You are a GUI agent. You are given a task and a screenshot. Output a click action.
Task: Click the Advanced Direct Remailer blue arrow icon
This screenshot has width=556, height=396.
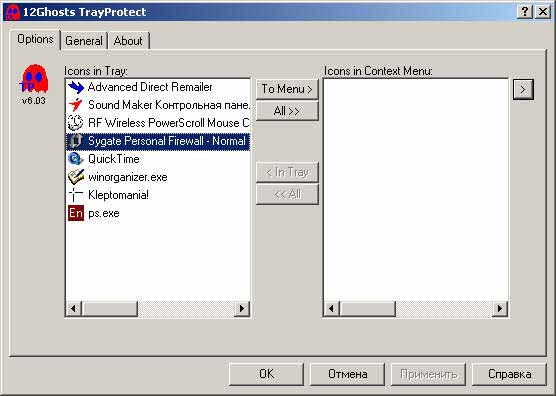[76, 87]
